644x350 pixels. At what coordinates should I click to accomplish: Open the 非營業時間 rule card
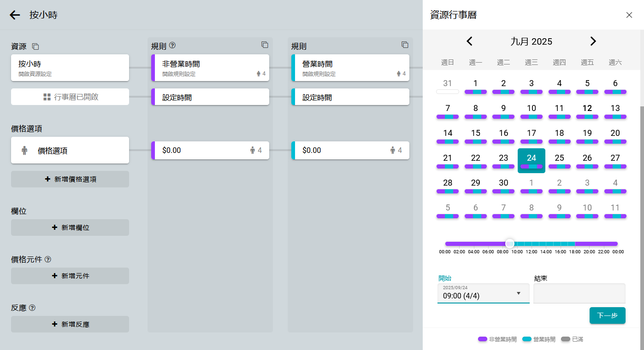[210, 68]
